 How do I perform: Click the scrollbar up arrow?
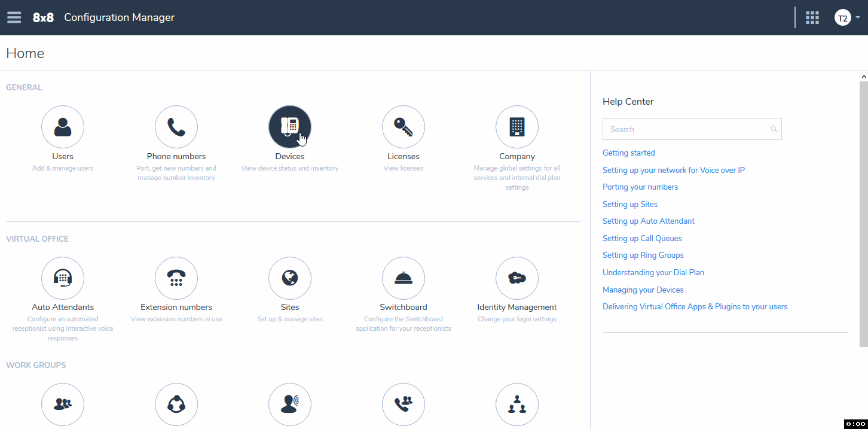coord(864,77)
